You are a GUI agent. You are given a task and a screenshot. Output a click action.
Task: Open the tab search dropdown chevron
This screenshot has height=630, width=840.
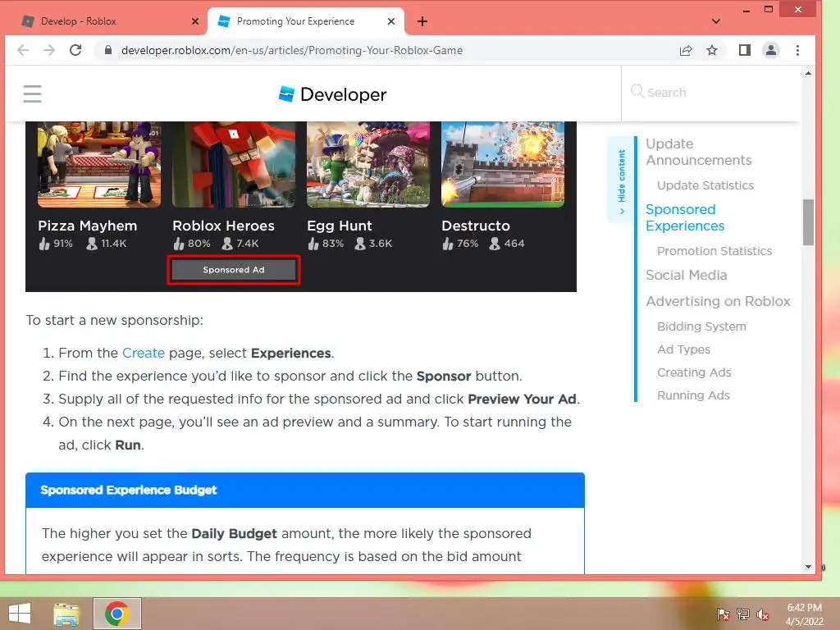(715, 21)
